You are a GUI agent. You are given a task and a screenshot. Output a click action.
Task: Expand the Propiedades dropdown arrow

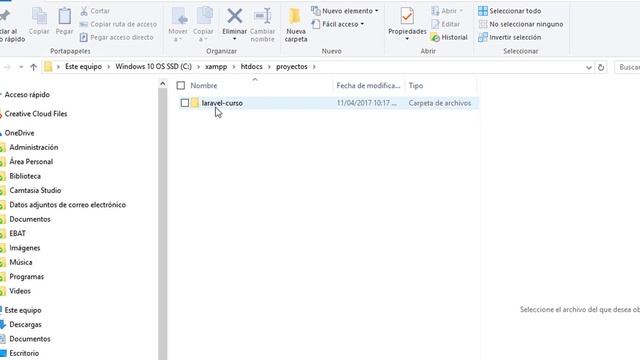point(407,39)
